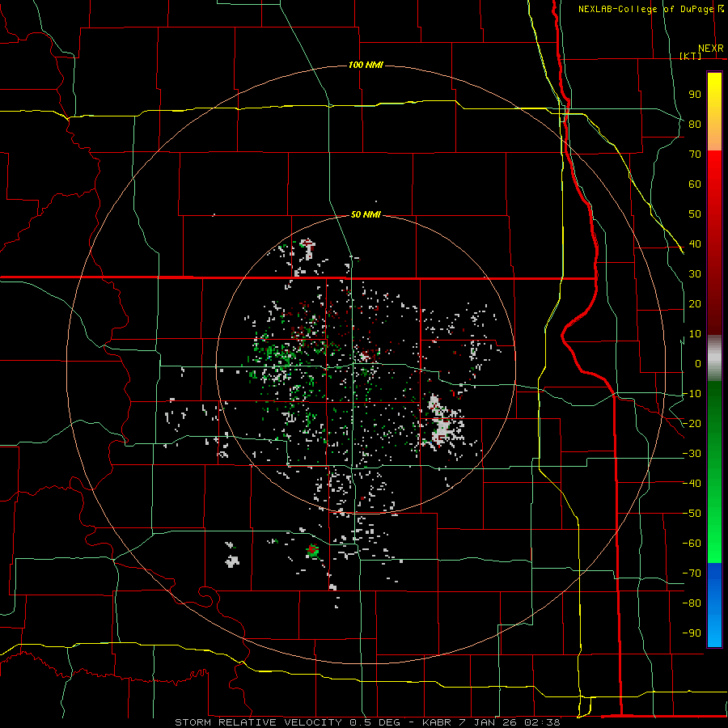Screen dimensions: 728x728
Task: Click the -20 value on velocity scale
Action: tap(692, 424)
